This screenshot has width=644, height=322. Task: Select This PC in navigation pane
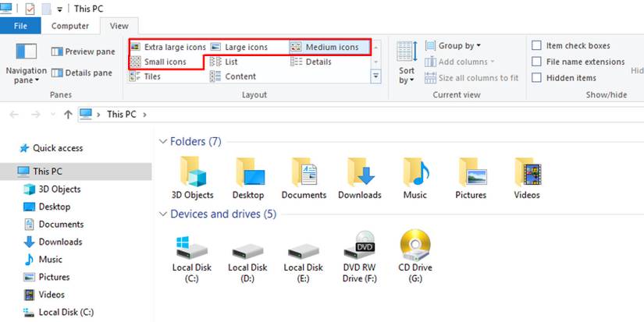pyautogui.click(x=76, y=172)
